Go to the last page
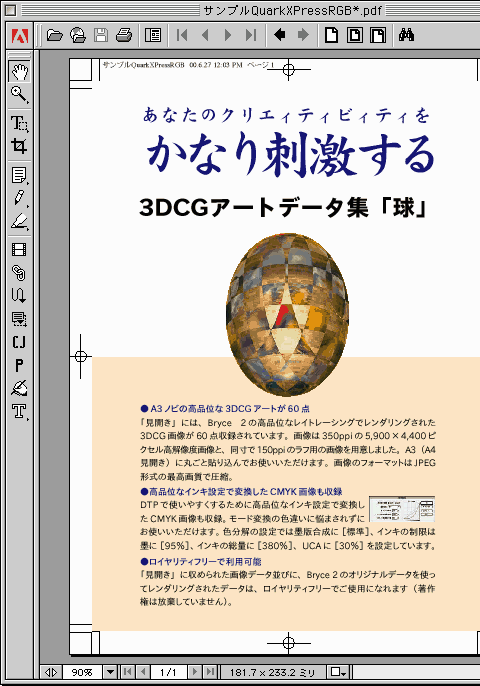The image size is (480, 686). coord(251,35)
